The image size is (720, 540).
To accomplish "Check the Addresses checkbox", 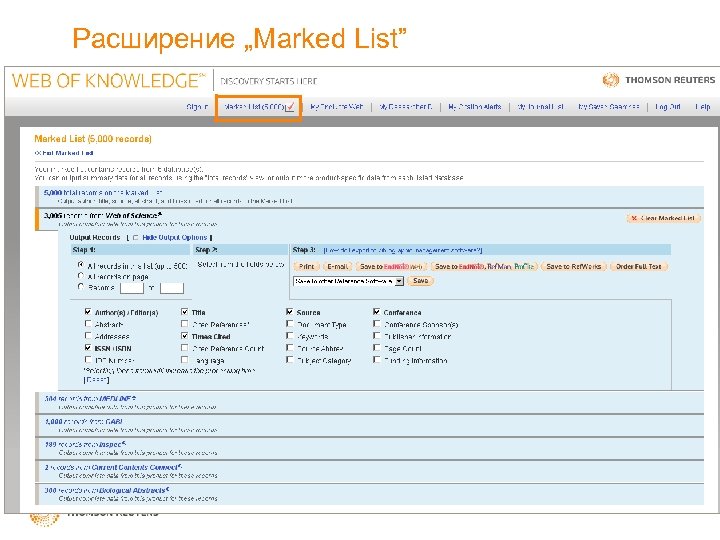I will click(88, 336).
